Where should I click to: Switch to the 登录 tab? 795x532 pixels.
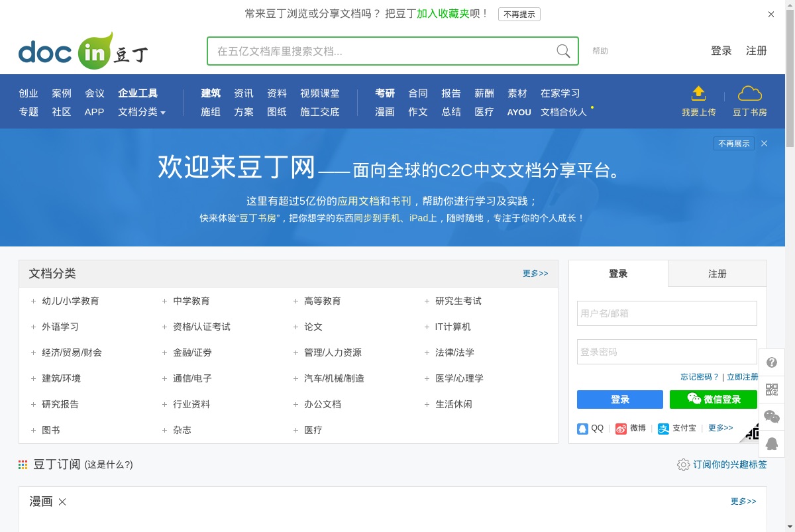pos(618,274)
